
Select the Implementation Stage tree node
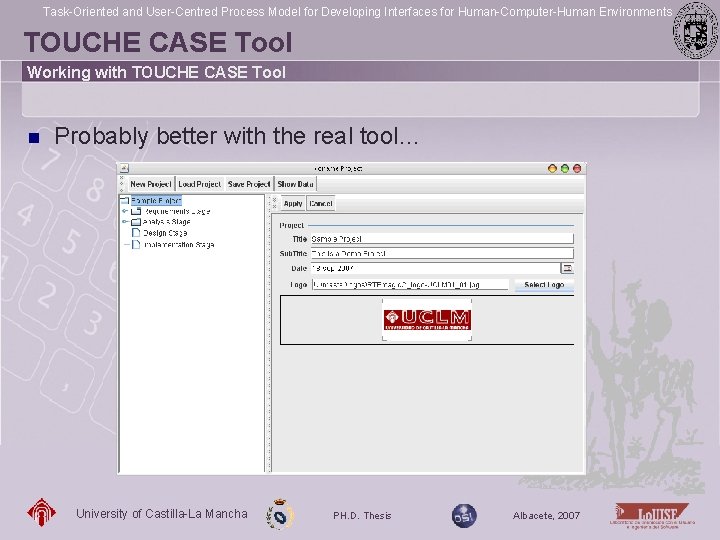(179, 245)
